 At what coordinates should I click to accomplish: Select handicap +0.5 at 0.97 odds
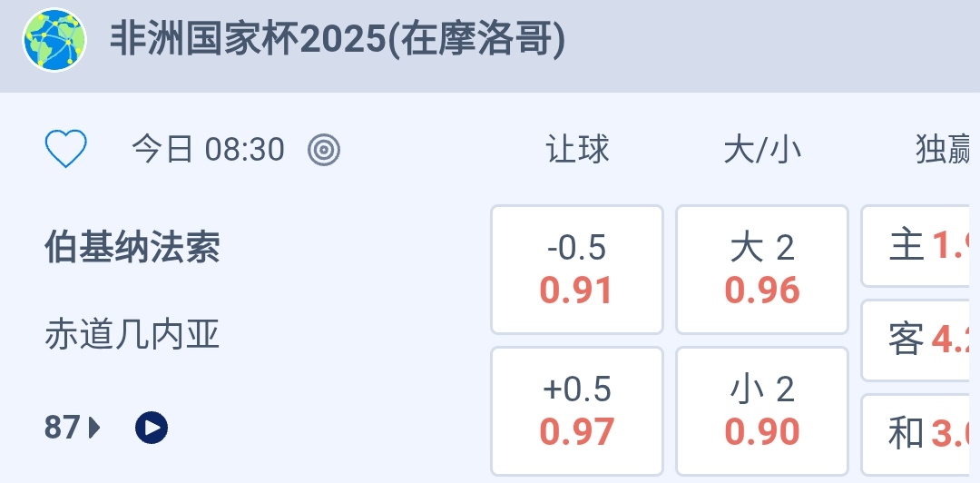click(577, 411)
